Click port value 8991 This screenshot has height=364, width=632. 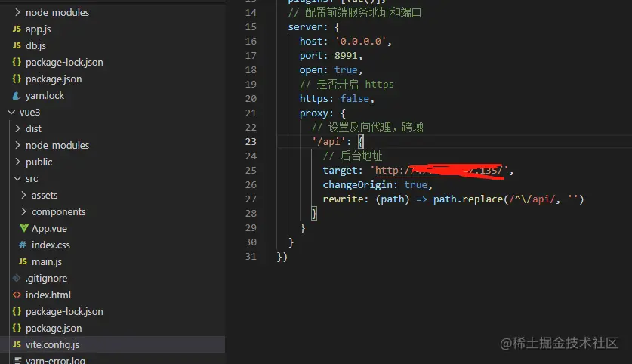[x=346, y=56]
